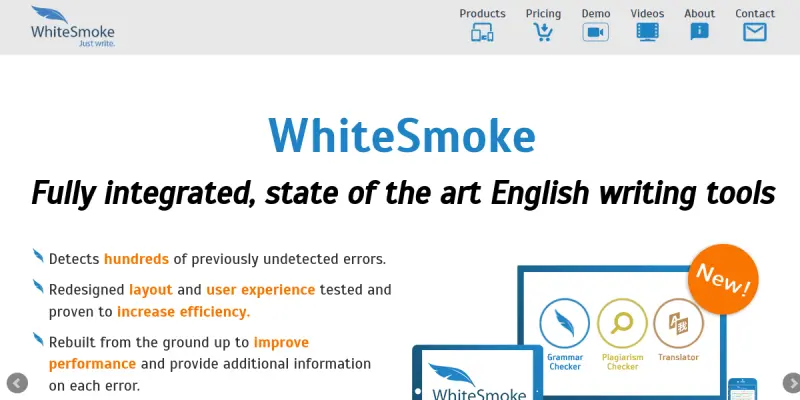Go to previous slide with left arrow
800x400 pixels.
click(17, 383)
